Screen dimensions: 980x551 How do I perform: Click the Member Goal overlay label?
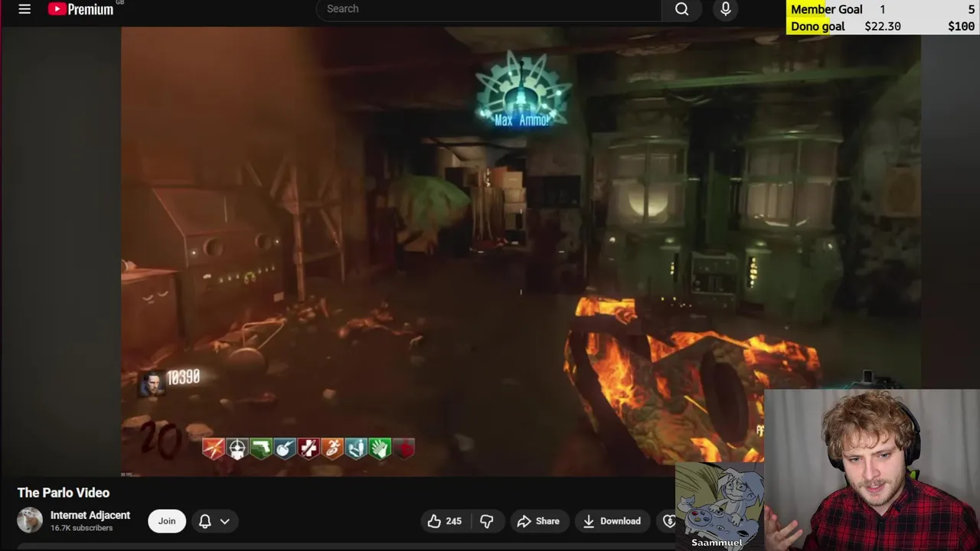point(826,9)
